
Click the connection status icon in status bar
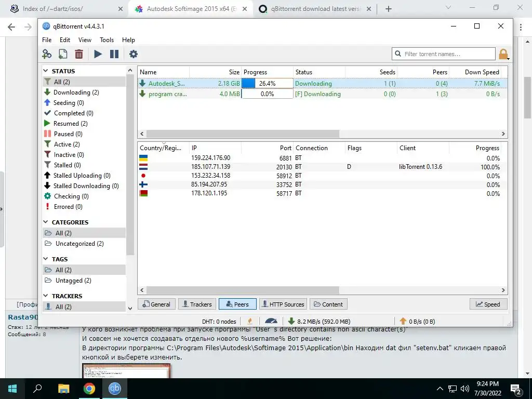(x=250, y=321)
